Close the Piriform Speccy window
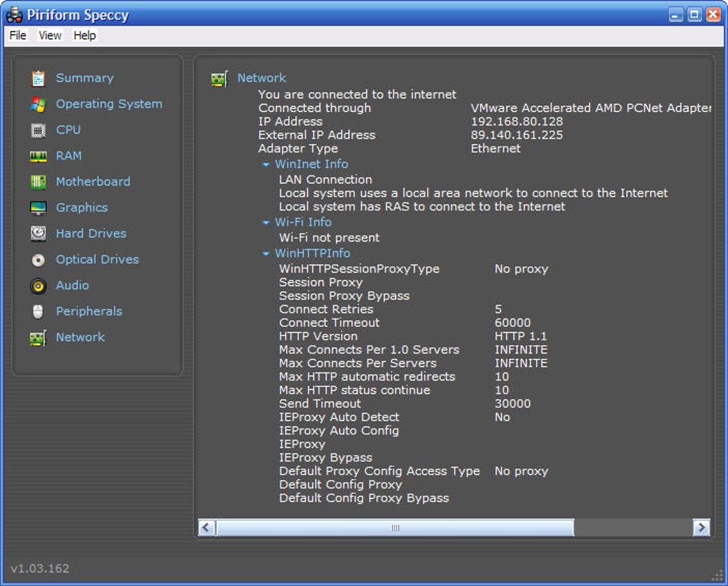This screenshot has height=586, width=728. pyautogui.click(x=713, y=15)
